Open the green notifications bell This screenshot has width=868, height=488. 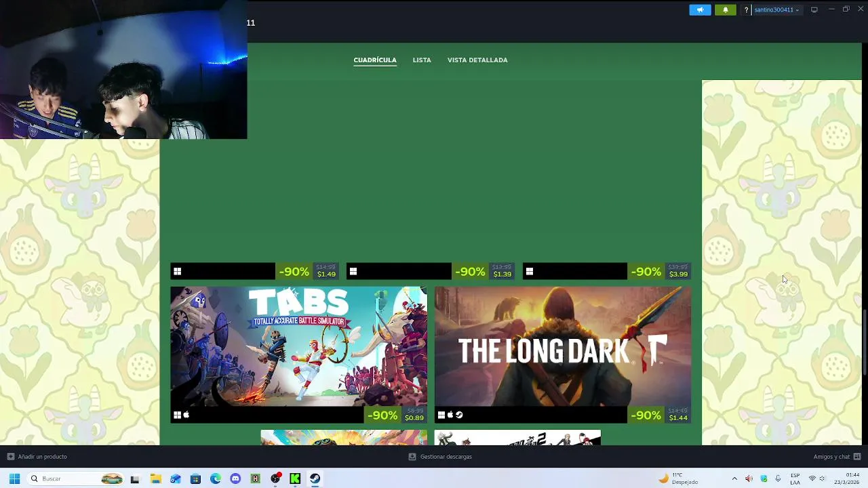coord(725,9)
